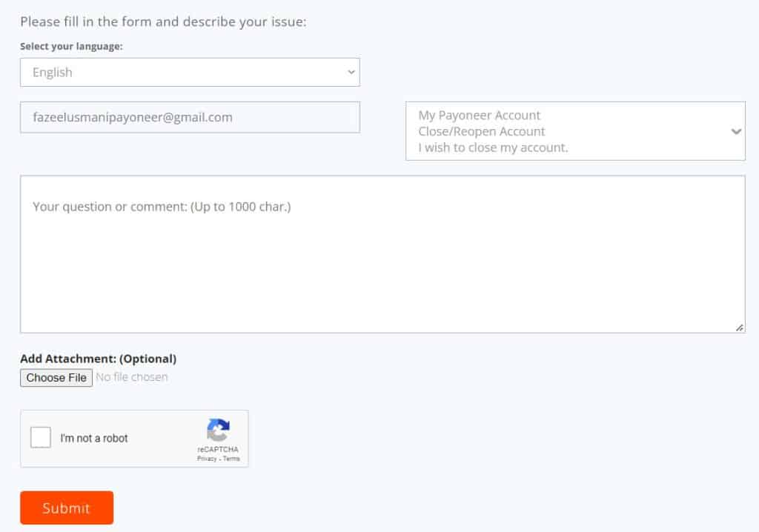Open the reCAPTCHA Privacy link
The height and width of the screenshot is (532, 759).
(207, 459)
